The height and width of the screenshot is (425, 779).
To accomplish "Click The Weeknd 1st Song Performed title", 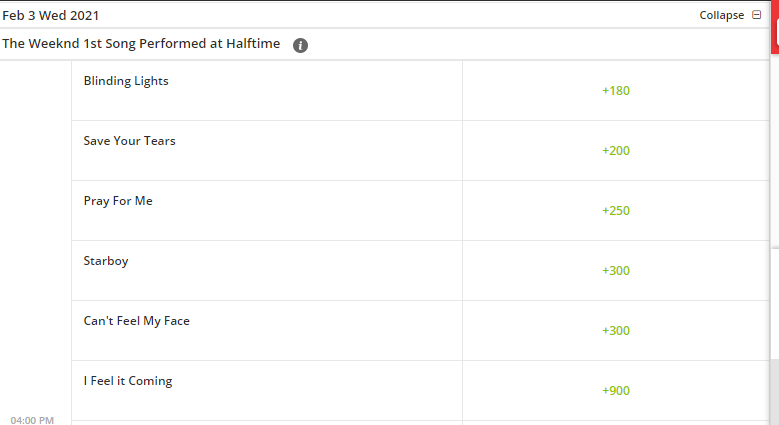I will coord(141,44).
